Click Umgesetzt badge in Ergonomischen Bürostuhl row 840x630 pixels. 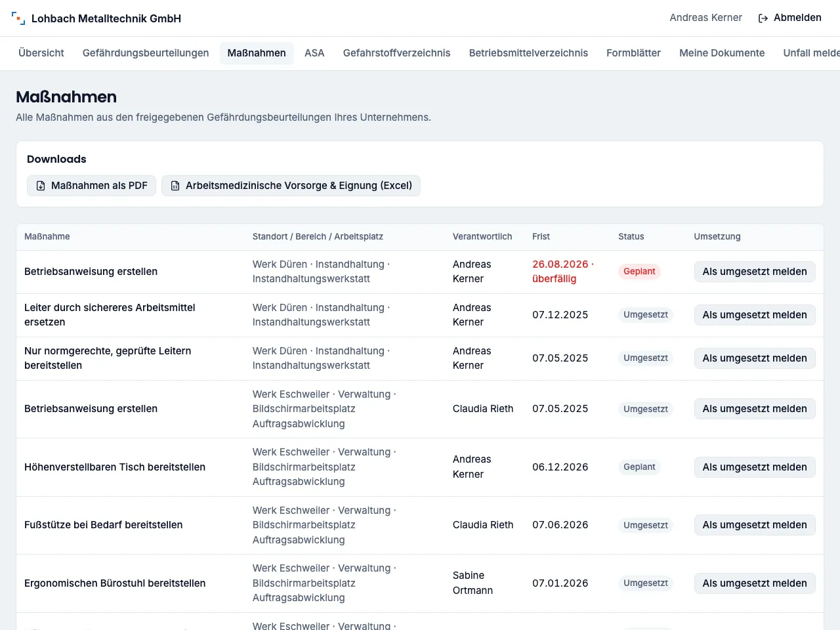click(646, 583)
